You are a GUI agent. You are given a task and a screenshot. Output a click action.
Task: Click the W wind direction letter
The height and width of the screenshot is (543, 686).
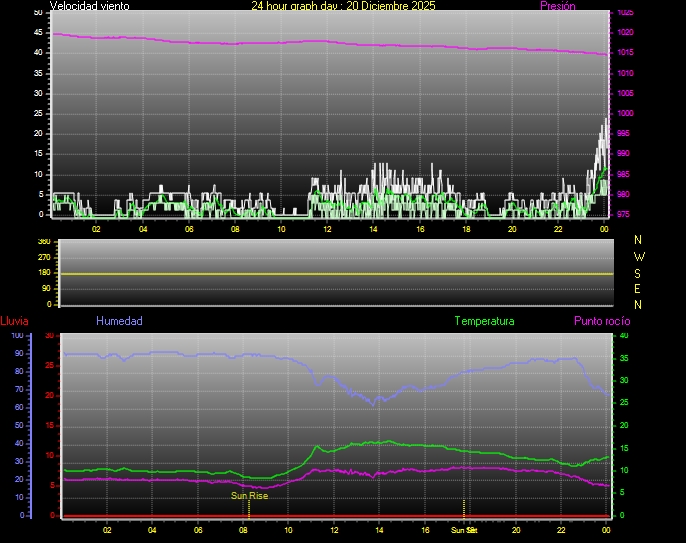point(639,256)
